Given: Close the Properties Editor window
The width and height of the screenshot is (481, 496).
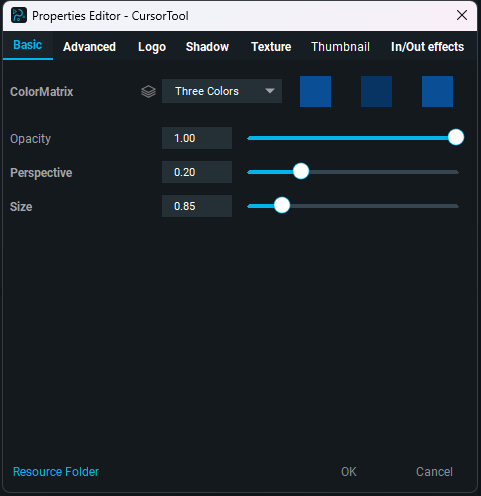Looking at the screenshot, I should (x=462, y=15).
